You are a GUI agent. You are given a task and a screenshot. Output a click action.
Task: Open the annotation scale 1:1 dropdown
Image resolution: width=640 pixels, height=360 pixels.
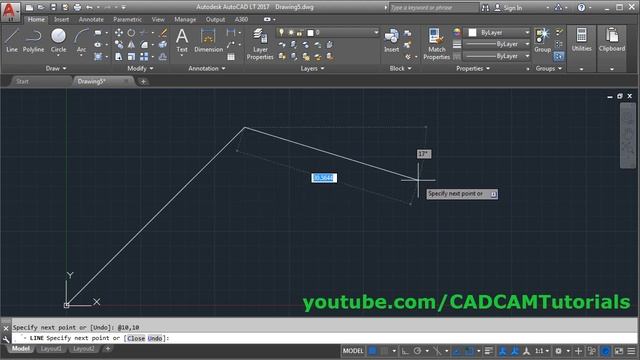pyautogui.click(x=542, y=351)
